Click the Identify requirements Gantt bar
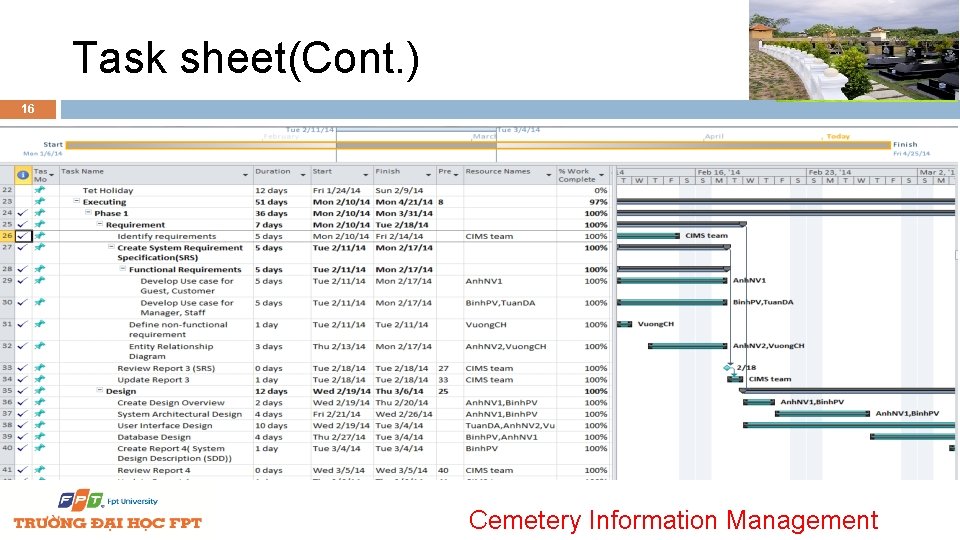The width and height of the screenshot is (960, 540). coord(648,236)
